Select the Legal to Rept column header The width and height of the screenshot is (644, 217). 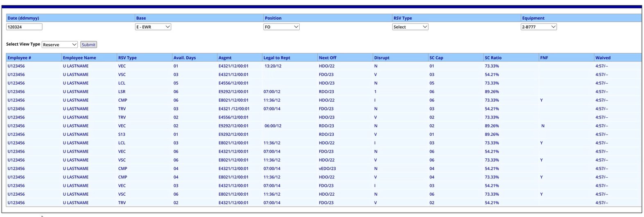click(277, 58)
